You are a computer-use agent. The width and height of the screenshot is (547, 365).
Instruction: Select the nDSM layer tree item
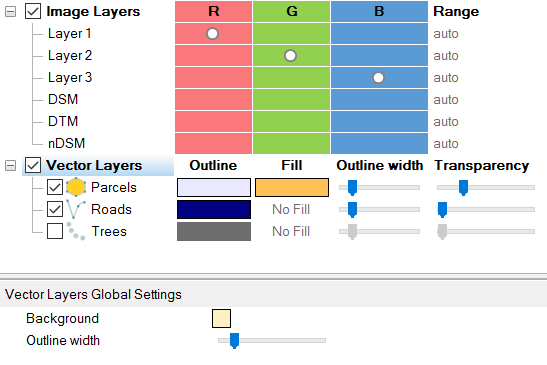point(66,143)
